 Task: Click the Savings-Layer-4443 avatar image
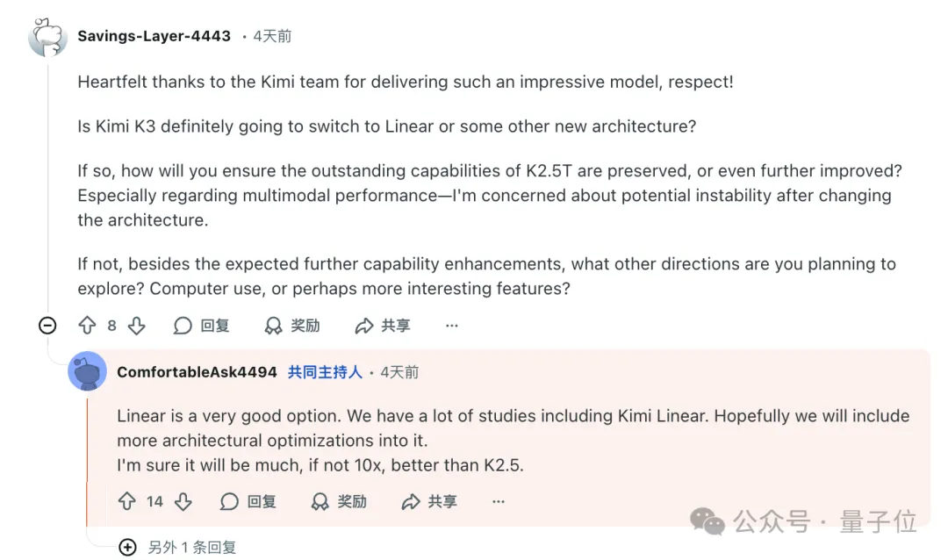tap(47, 37)
